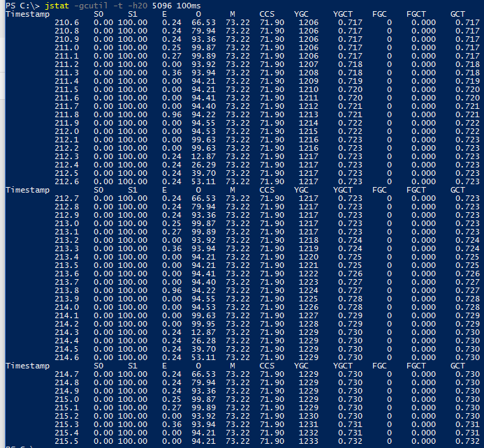Viewport: 484px width, 448px height.
Task: Select timestamp 213.3
Action: click(66, 248)
